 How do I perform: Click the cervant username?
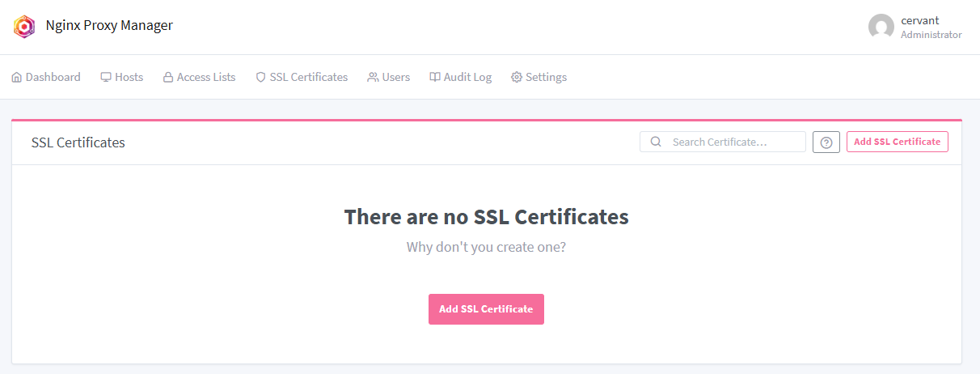point(919,21)
